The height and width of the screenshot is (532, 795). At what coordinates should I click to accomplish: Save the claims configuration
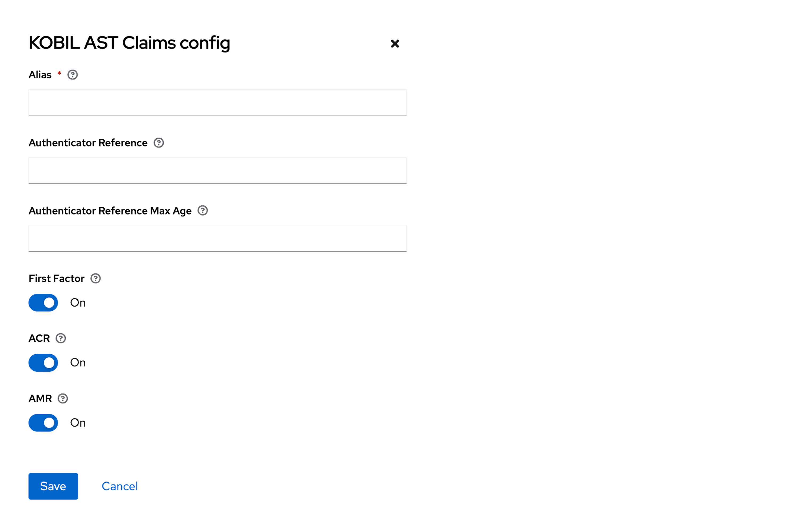pos(53,486)
